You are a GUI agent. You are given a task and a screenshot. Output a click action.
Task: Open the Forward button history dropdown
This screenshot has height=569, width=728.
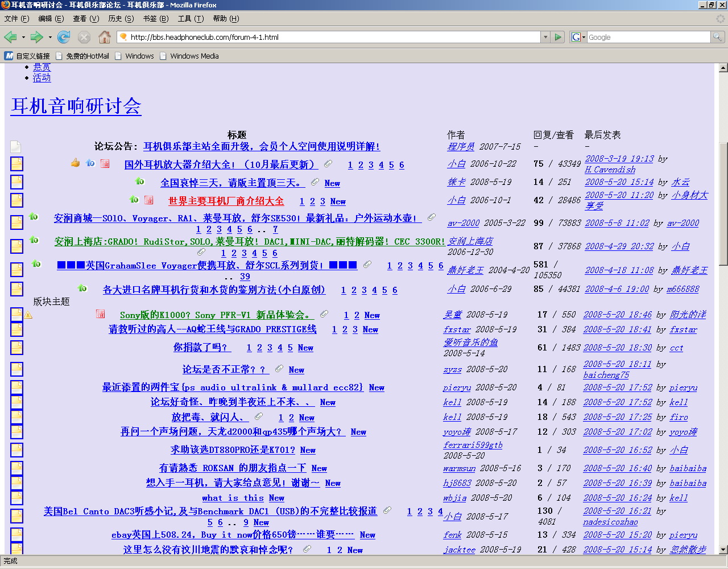[x=50, y=38]
